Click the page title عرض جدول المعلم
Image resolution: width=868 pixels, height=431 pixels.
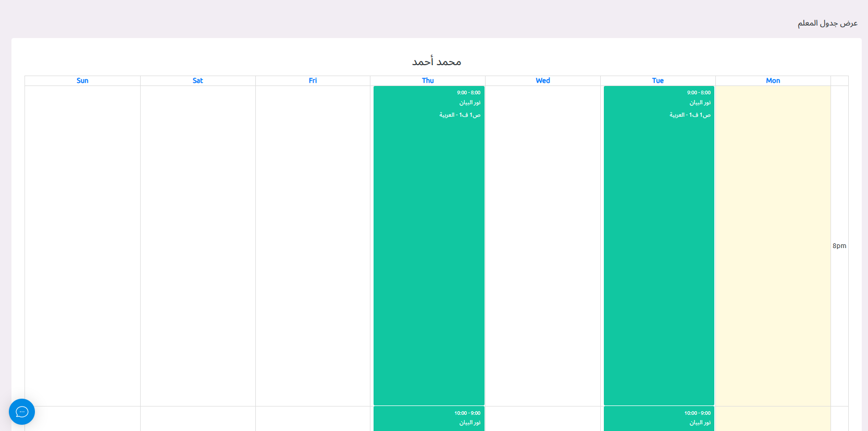(827, 23)
